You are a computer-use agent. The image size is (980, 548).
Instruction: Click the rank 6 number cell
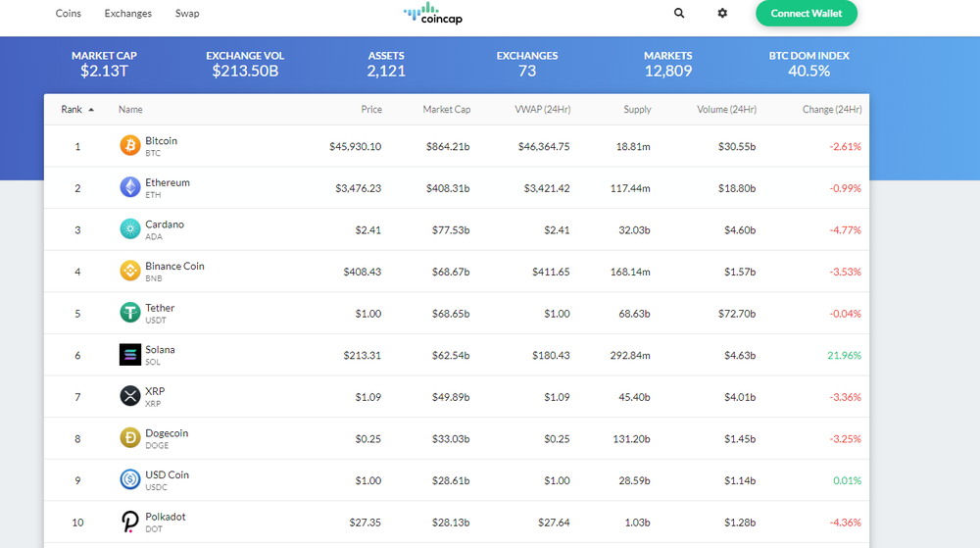coord(77,355)
